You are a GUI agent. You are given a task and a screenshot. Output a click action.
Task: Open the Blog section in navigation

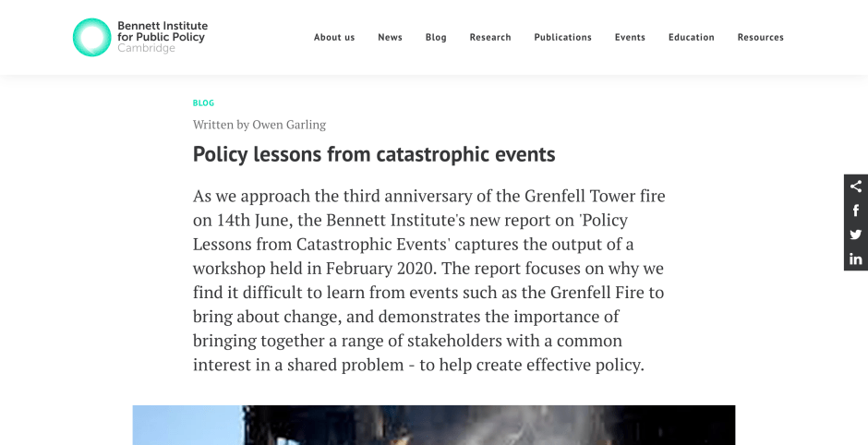[436, 38]
